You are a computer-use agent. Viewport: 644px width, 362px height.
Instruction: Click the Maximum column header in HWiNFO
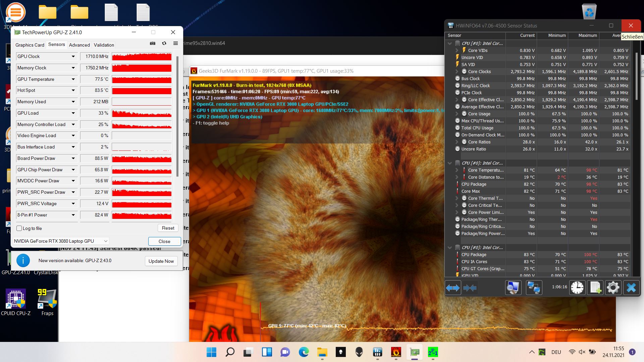pos(584,36)
